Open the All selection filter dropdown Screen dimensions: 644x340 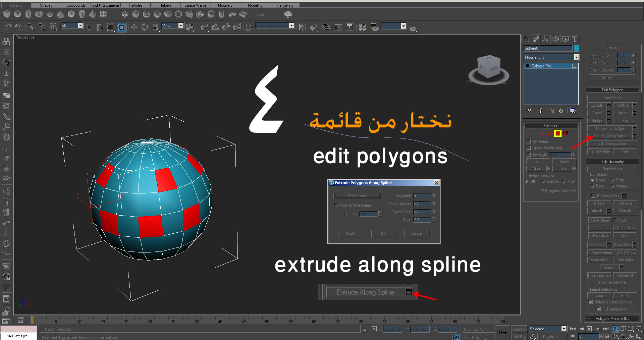pyautogui.click(x=80, y=26)
